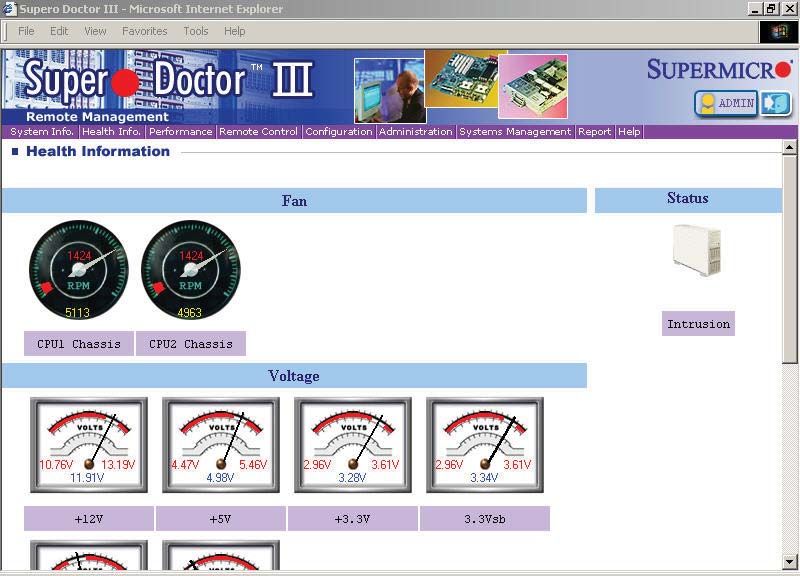Switch to the Performance tab
Screen dimensions: 800x576
(181, 132)
